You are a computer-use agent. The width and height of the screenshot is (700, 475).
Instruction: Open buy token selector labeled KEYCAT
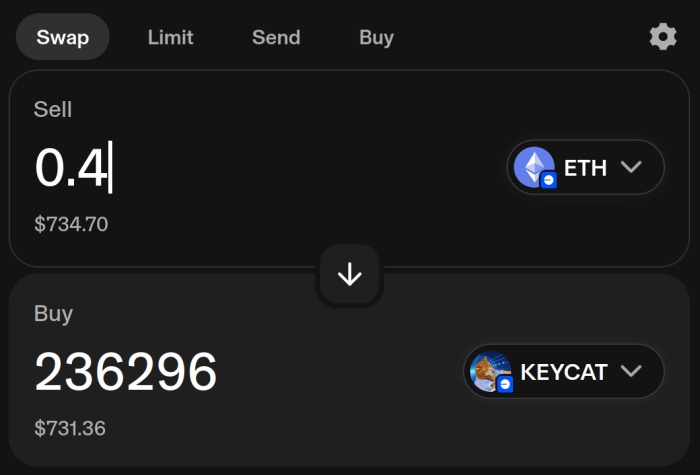pyautogui.click(x=564, y=372)
